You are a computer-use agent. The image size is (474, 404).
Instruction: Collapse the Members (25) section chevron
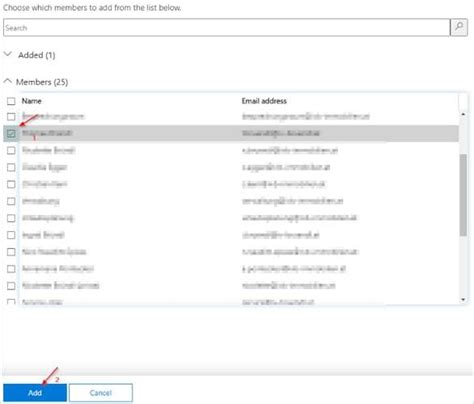7,81
